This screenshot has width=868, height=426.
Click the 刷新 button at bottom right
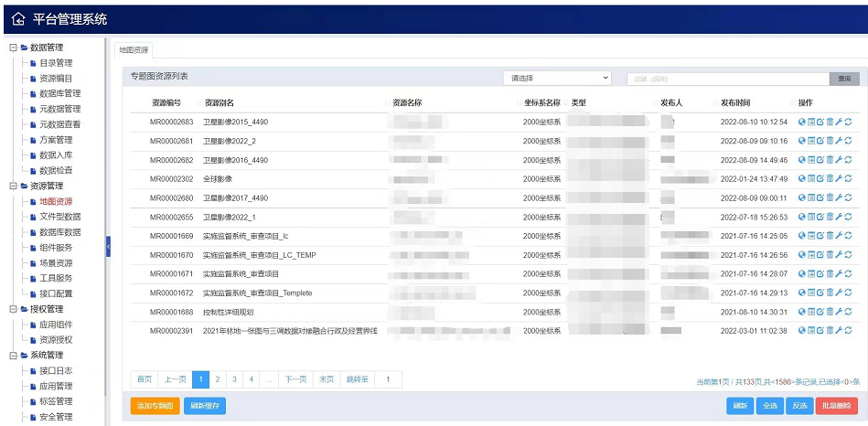point(740,406)
